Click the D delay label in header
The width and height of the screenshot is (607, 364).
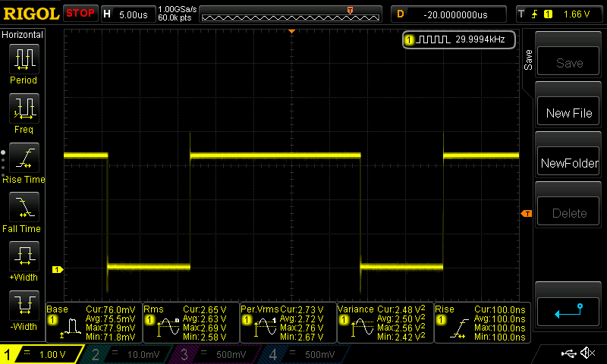pos(401,14)
